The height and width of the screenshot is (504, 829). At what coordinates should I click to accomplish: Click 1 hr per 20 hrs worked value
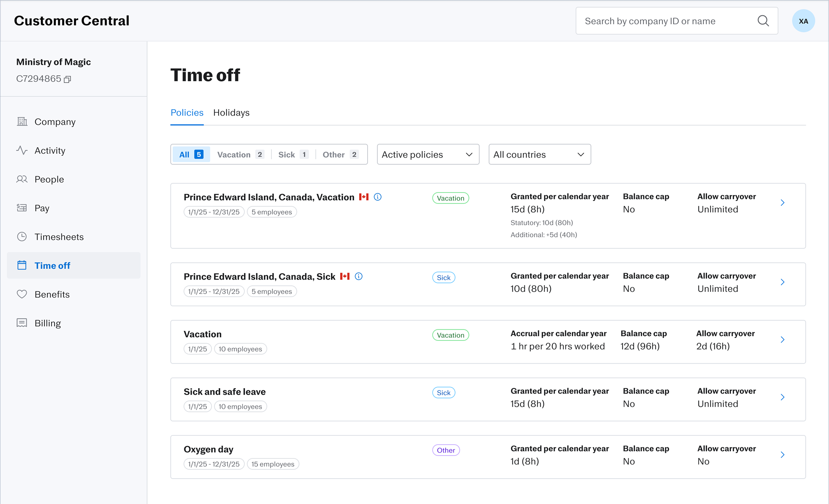(x=558, y=346)
